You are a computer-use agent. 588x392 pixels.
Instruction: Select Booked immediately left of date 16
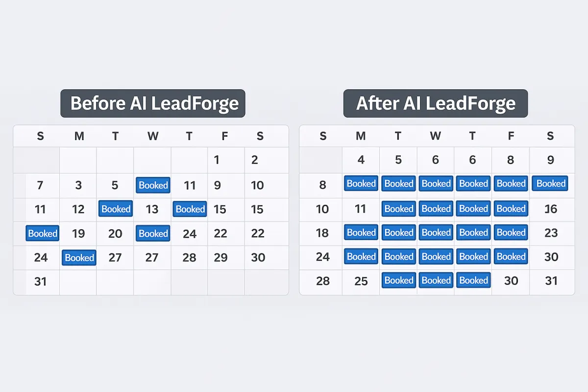[511, 209]
